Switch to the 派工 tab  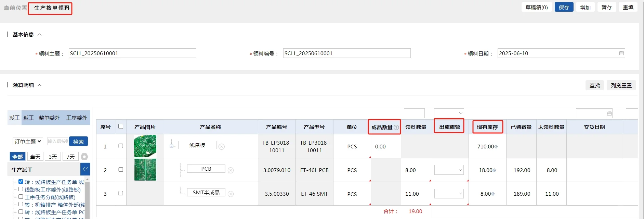14,118
